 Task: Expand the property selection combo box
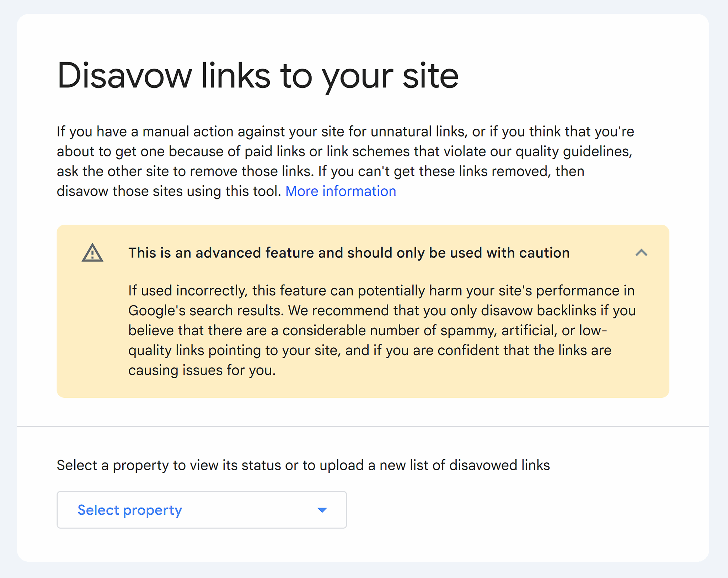point(202,510)
